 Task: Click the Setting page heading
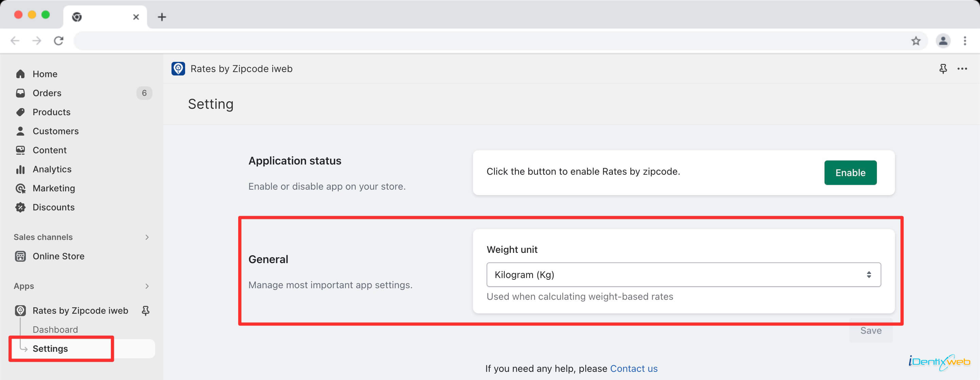pyautogui.click(x=211, y=104)
